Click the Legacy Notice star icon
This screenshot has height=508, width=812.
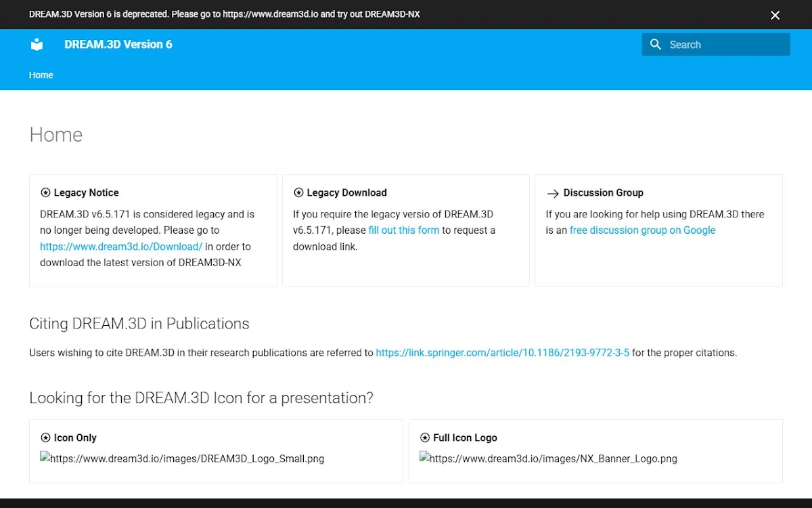45,193
